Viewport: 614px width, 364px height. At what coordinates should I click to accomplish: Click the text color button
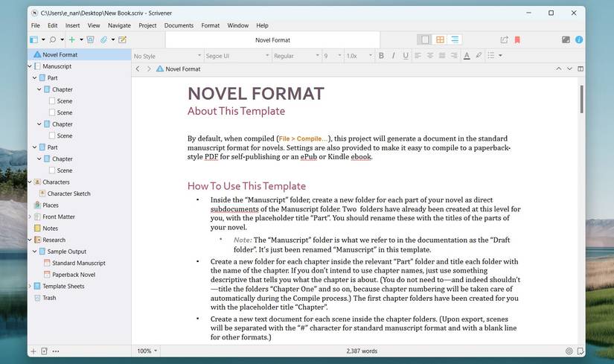(467, 56)
